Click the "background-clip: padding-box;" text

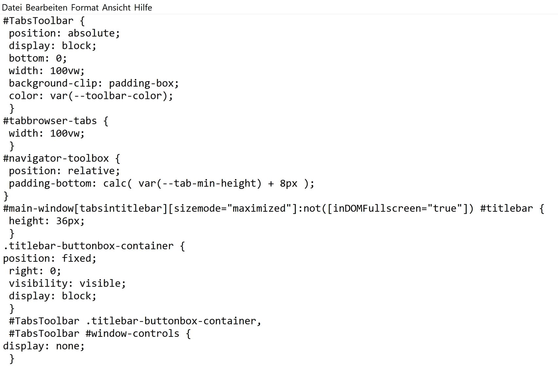94,83
